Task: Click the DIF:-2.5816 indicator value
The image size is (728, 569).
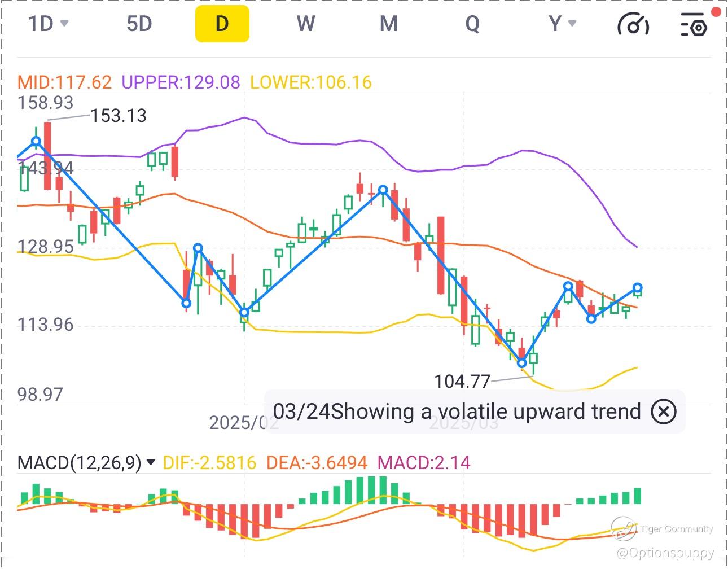Action: (x=209, y=463)
